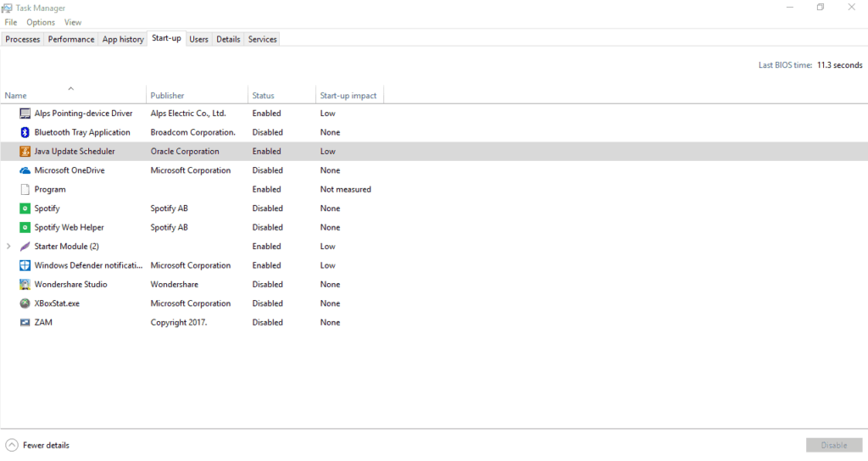Click Copyright 2017. publisher cell
Image resolution: width=868 pixels, height=461 pixels.
coord(179,322)
